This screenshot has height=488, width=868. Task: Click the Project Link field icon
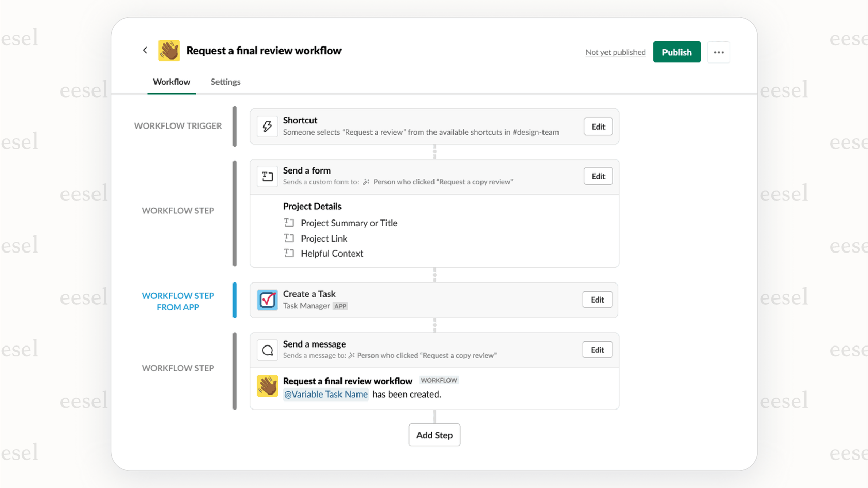pyautogui.click(x=289, y=238)
